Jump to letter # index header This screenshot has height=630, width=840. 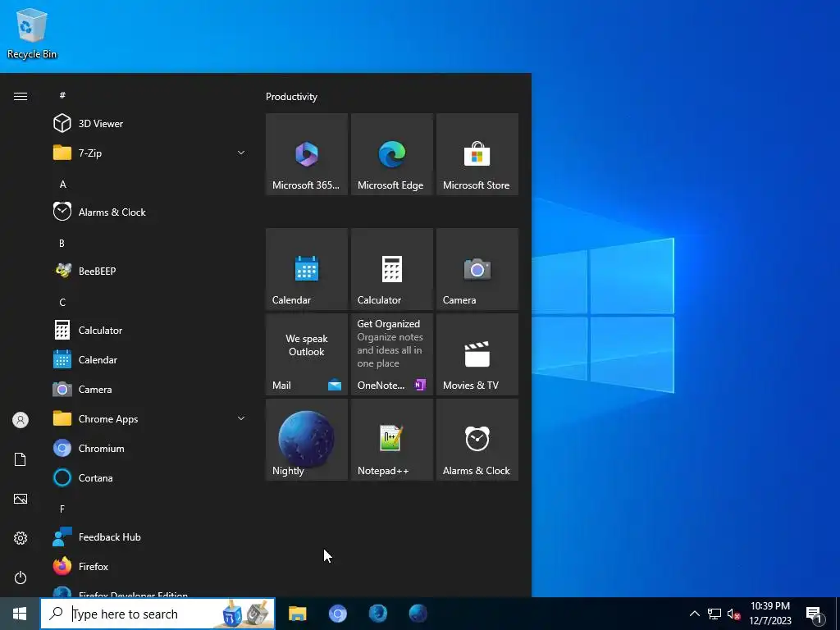click(x=62, y=95)
